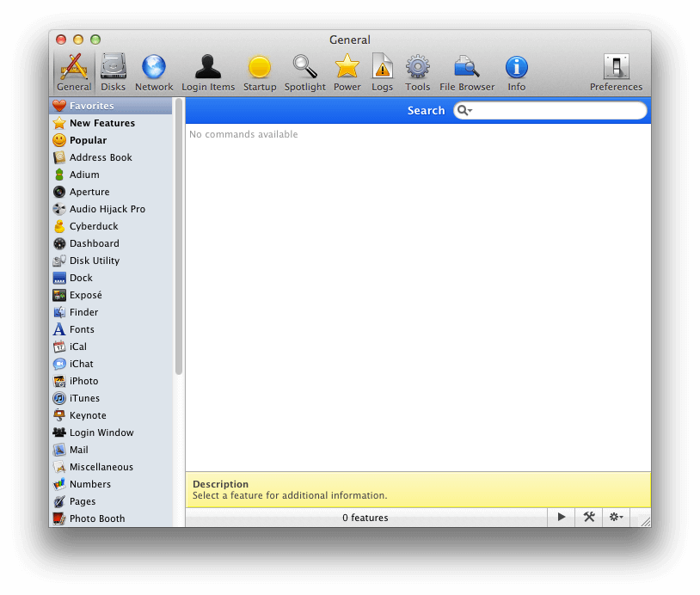The height and width of the screenshot is (595, 700).
Task: Open Login Items section
Action: point(208,72)
